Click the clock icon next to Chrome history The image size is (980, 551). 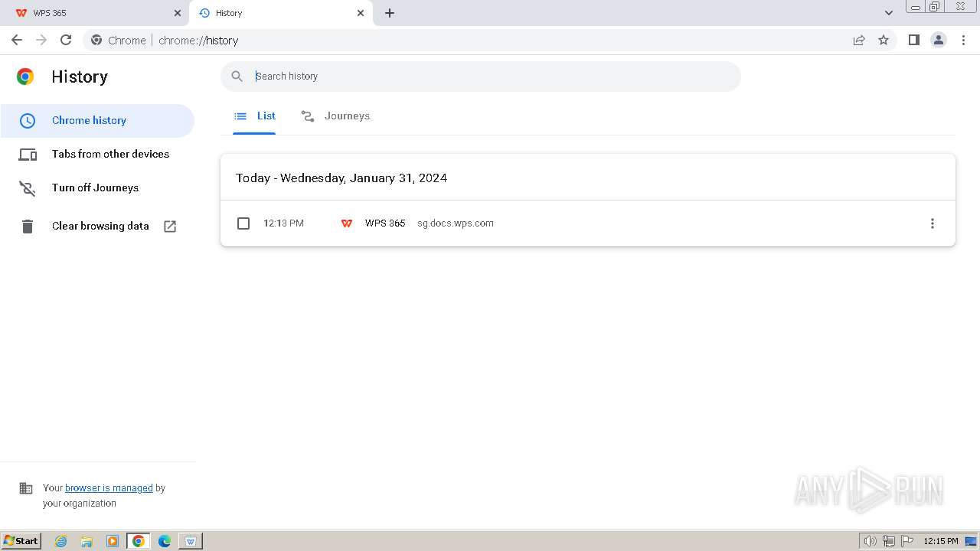point(28,120)
